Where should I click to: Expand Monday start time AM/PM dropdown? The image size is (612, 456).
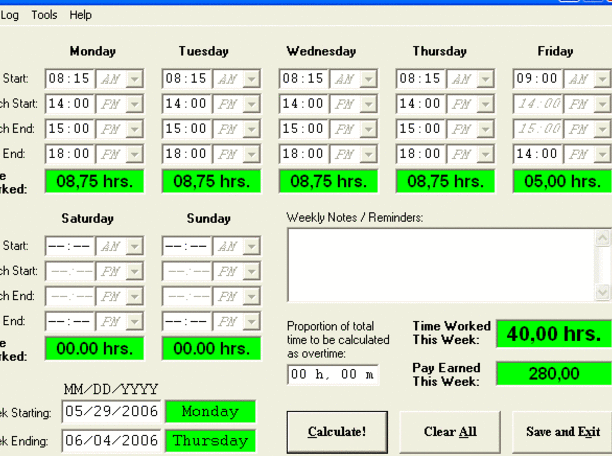pyautogui.click(x=135, y=78)
